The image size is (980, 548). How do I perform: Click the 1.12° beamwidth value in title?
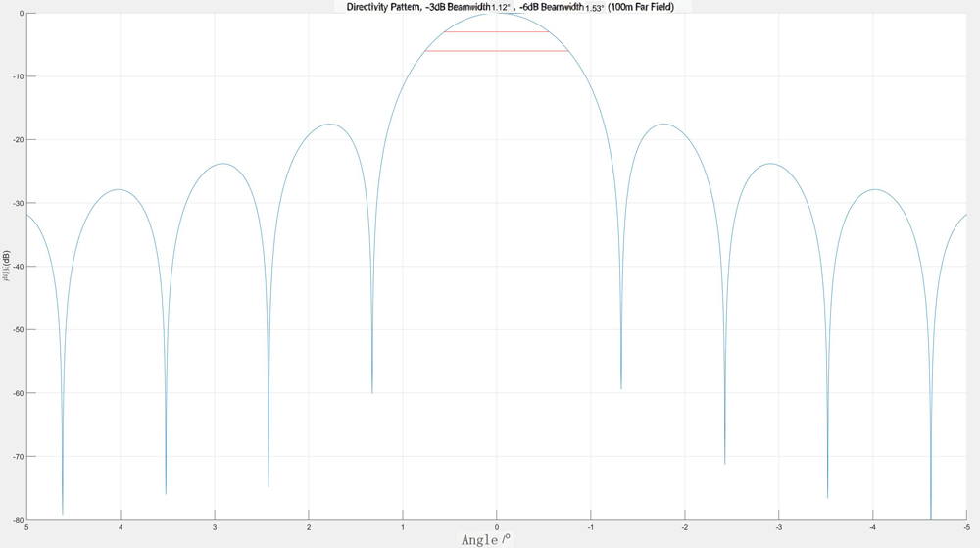(501, 8)
